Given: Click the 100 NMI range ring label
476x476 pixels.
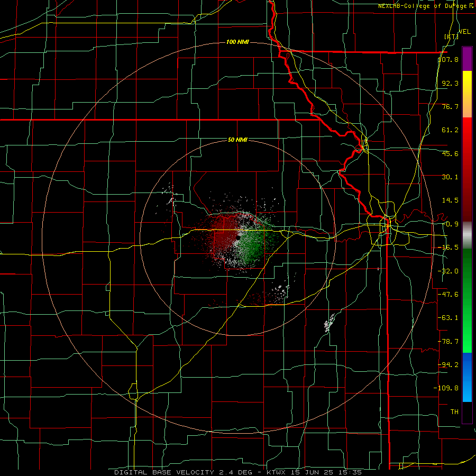Looking at the screenshot, I should (237, 42).
